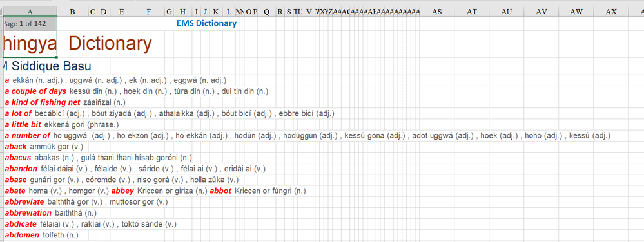Select the 'abase gunári gor' entry row
Screen dimensions: 644x242
coord(122,180)
